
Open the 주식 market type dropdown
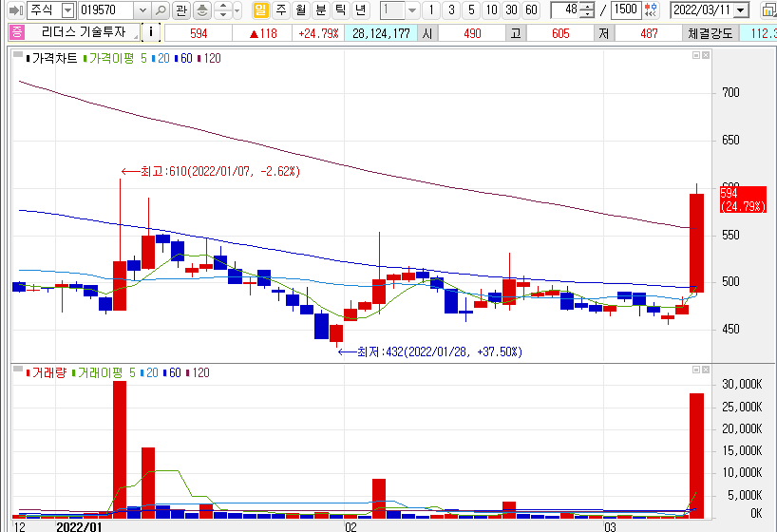click(68, 9)
